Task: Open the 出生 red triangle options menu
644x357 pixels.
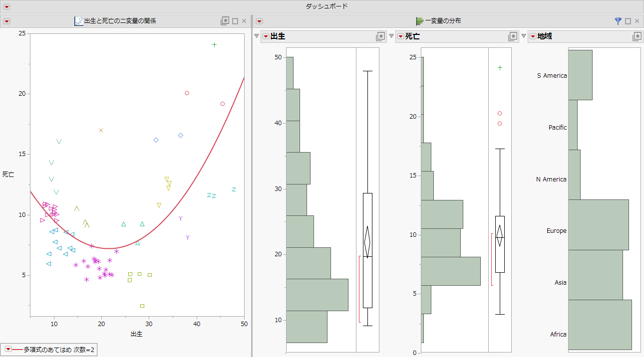Action: pyautogui.click(x=266, y=36)
